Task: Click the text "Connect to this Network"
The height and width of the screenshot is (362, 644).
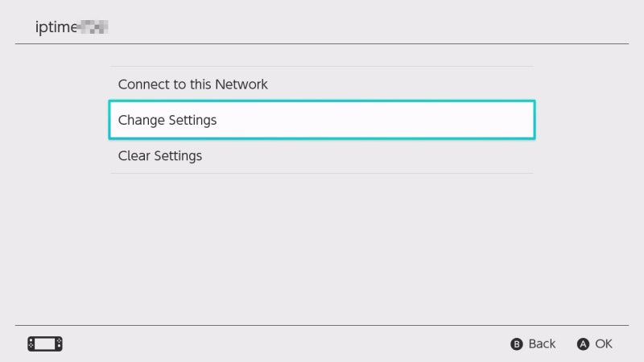Action: 192,84
